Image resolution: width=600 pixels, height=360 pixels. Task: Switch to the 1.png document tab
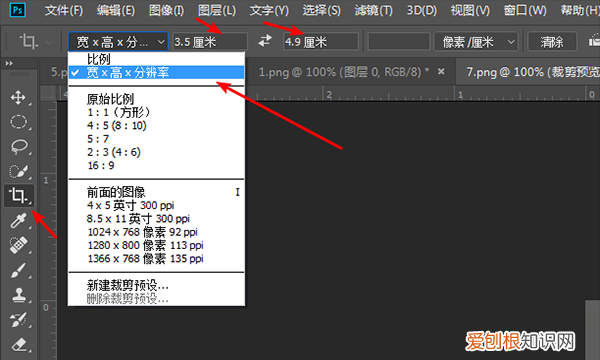(344, 72)
